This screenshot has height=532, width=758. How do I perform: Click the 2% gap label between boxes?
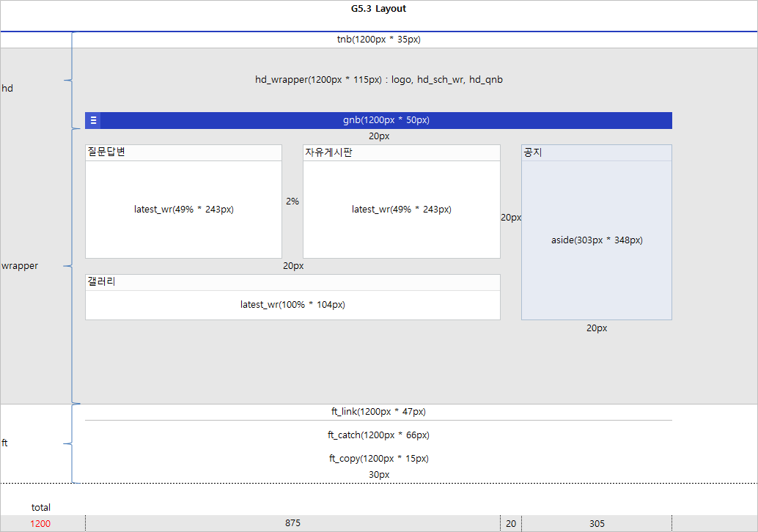(x=292, y=202)
